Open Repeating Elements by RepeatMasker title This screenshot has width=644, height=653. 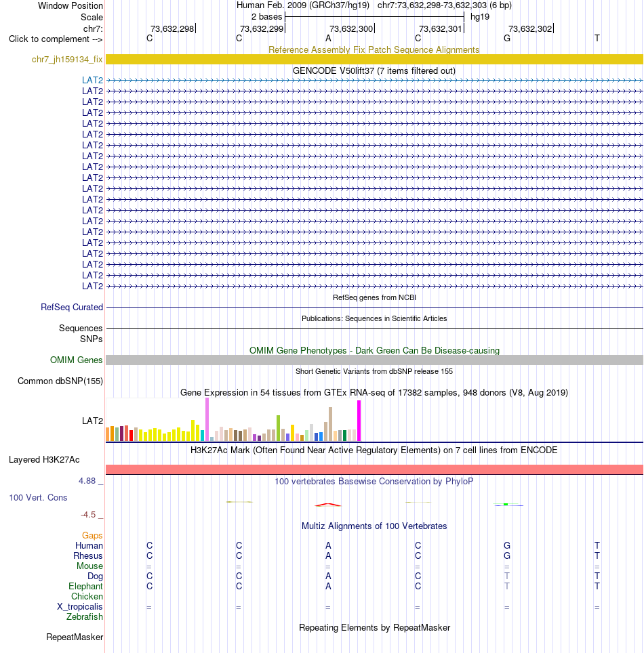(x=374, y=627)
